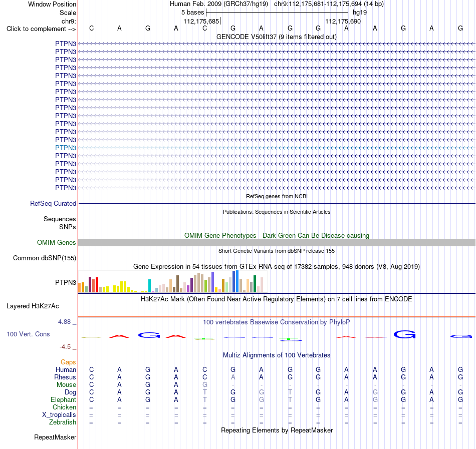The height and width of the screenshot is (449, 476).
Task: Open 'Multiz Alignments of 100 Vertebrates' title
Action: (277, 355)
